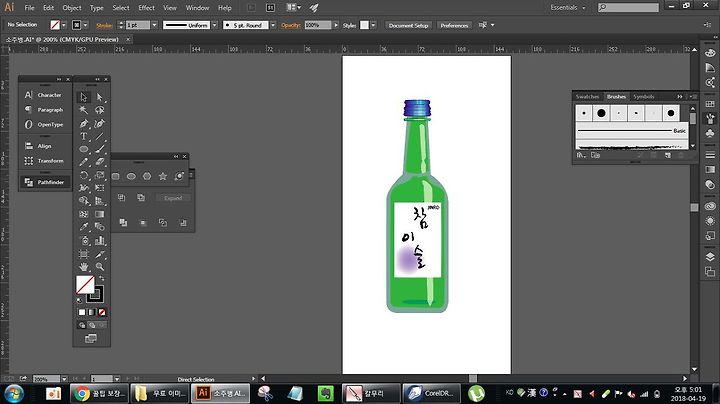
Task: Open the Pathfinder panel
Action: tap(45, 182)
